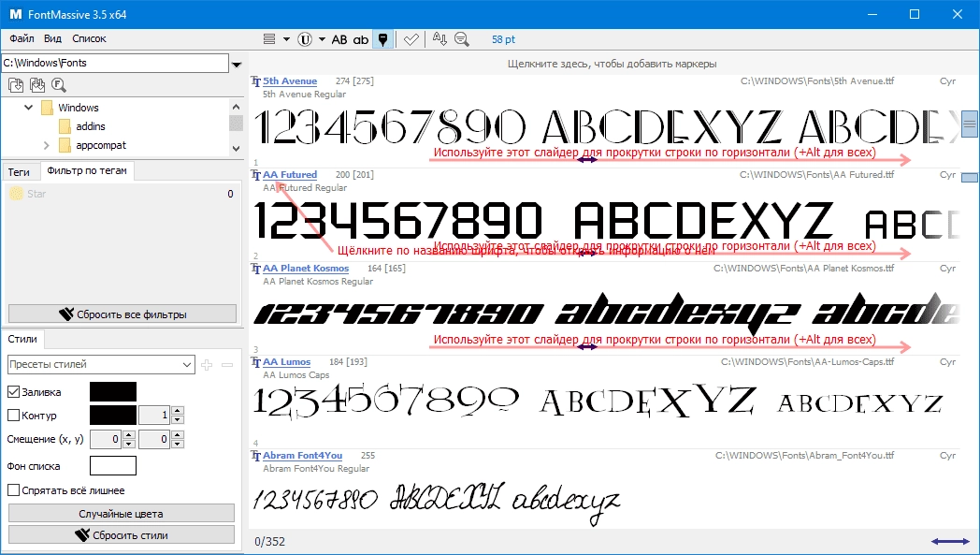Click Сбросить стили button
The width and height of the screenshot is (980, 555).
pyautogui.click(x=122, y=535)
